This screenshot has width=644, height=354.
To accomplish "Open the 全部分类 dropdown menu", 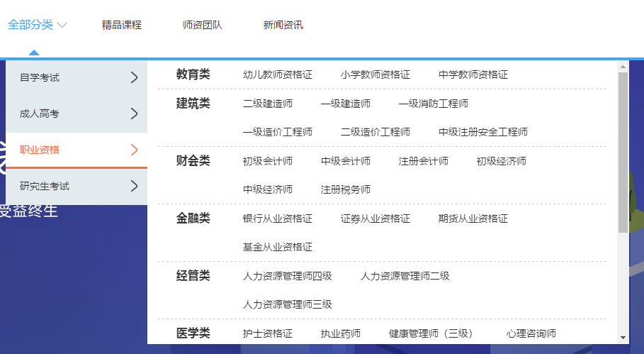I will coord(30,25).
